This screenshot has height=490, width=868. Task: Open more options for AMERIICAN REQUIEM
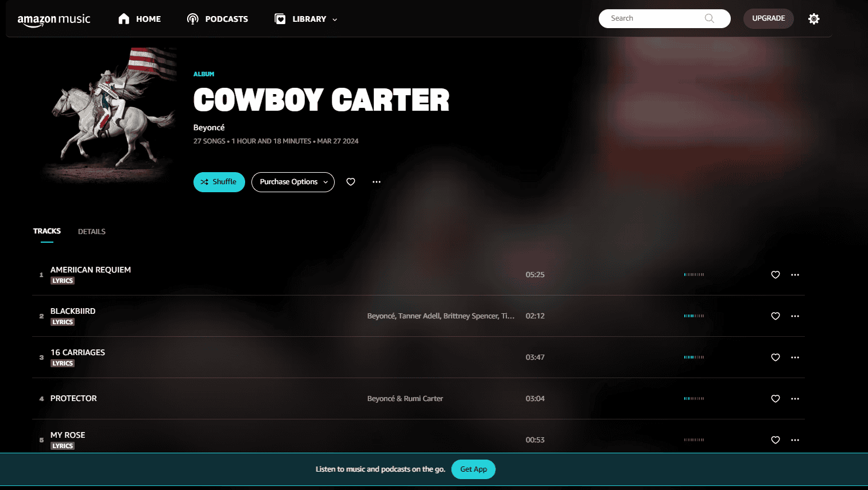click(795, 275)
